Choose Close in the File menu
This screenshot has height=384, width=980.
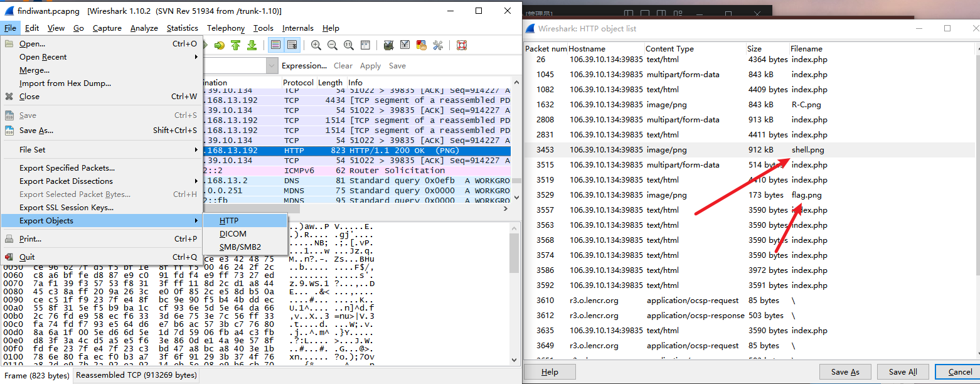(x=102, y=97)
